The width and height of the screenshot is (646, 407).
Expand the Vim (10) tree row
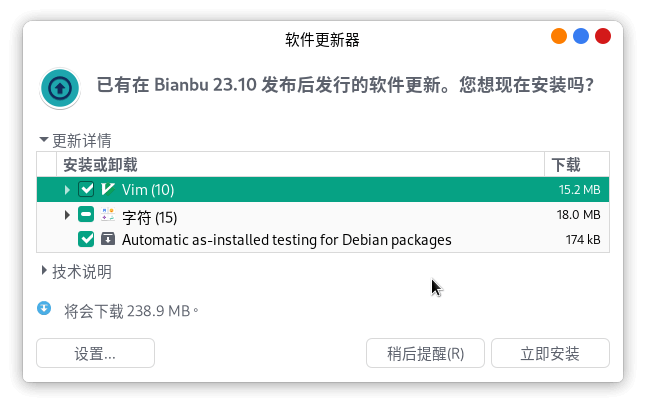[67, 189]
